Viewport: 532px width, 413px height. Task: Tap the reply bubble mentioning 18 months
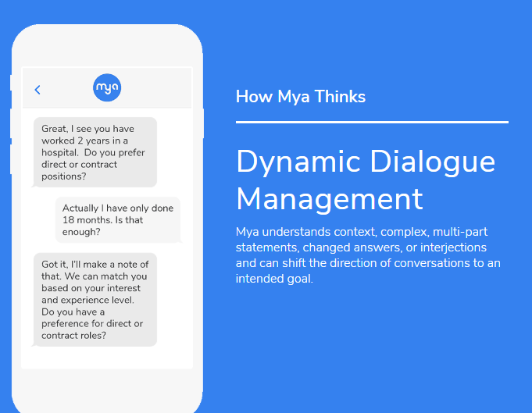[118, 220]
